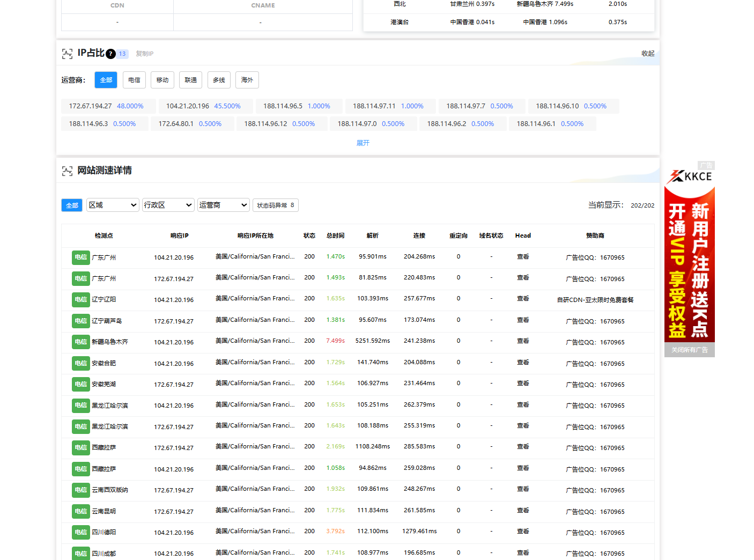The image size is (754, 560).
Task: Click total time 3.792s in 四川德阳 row
Action: tap(336, 532)
